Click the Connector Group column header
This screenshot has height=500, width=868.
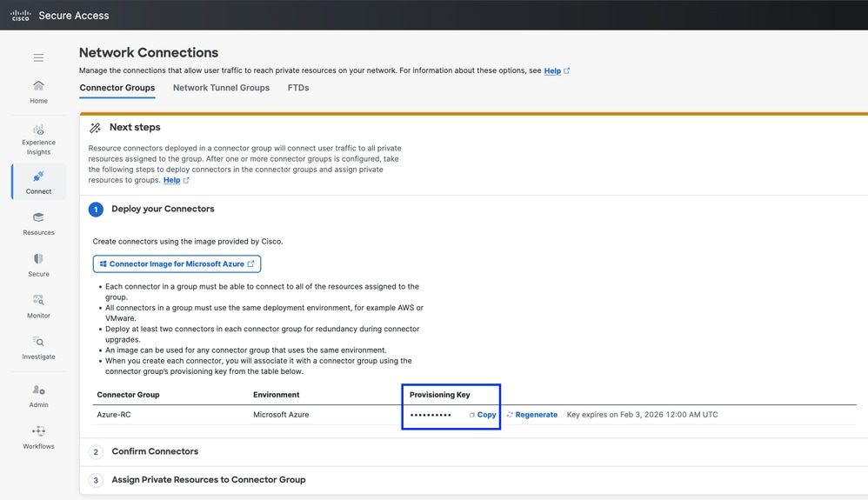pos(128,395)
